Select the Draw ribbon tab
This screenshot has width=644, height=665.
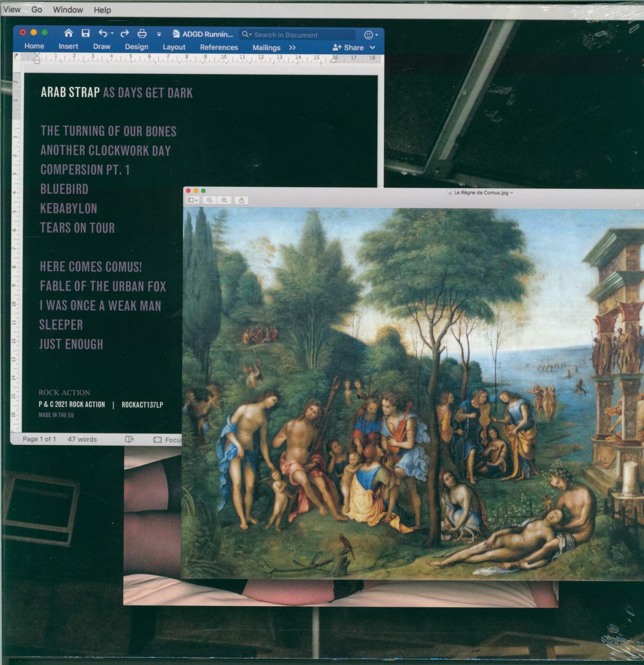click(102, 47)
